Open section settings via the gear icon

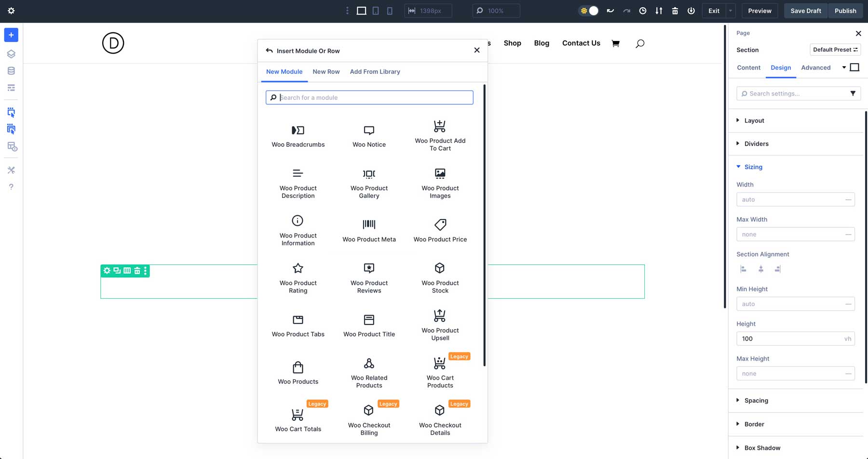tap(107, 271)
